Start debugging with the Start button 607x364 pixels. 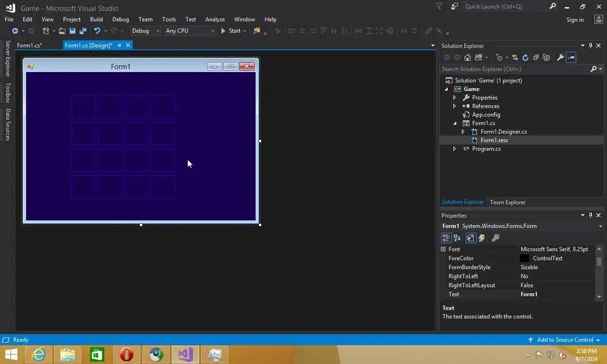pos(231,31)
